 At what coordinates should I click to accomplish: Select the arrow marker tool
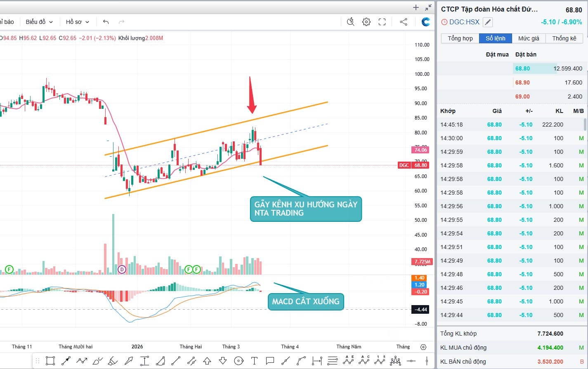[129, 361]
